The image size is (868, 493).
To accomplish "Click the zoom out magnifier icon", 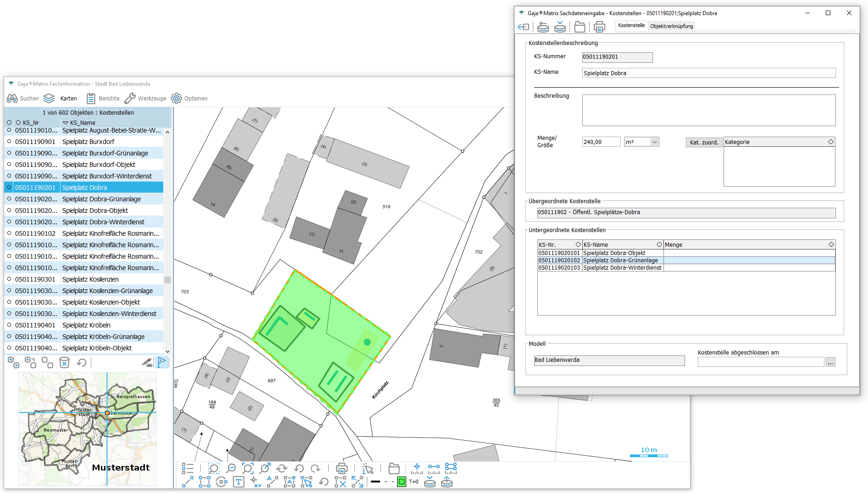I will (231, 468).
